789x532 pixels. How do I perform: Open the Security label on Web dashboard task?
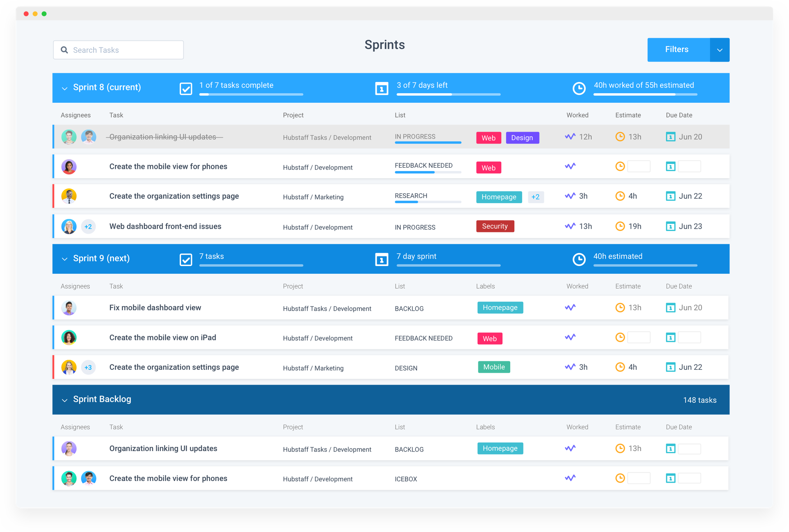(495, 226)
